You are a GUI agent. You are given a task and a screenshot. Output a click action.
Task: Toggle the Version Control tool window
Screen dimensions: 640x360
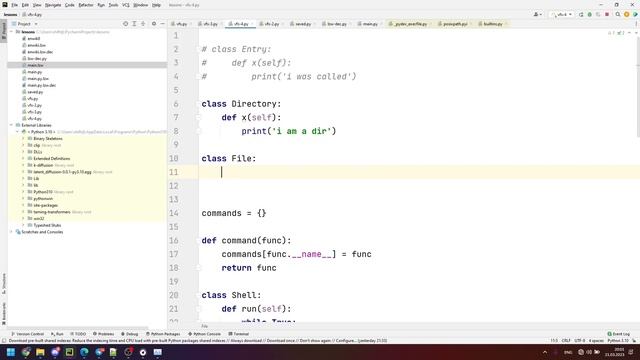pyautogui.click(x=27, y=334)
